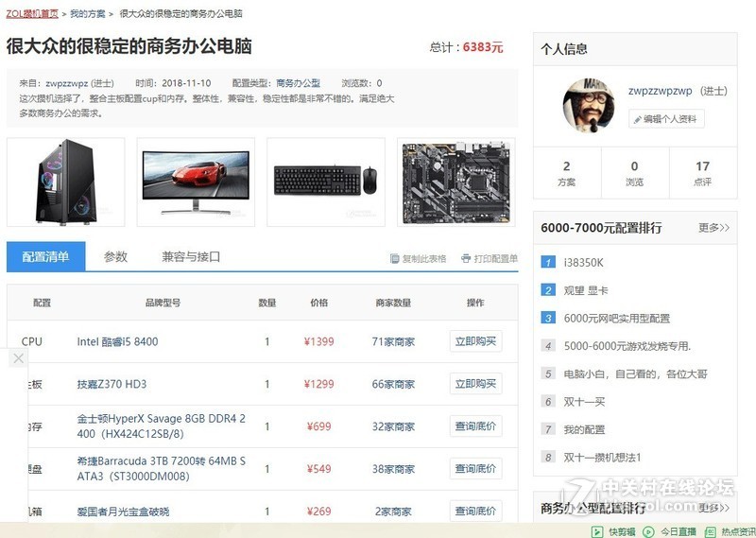
Task: Expand 更多 for 商务办公型配置排行
Action: pos(714,508)
